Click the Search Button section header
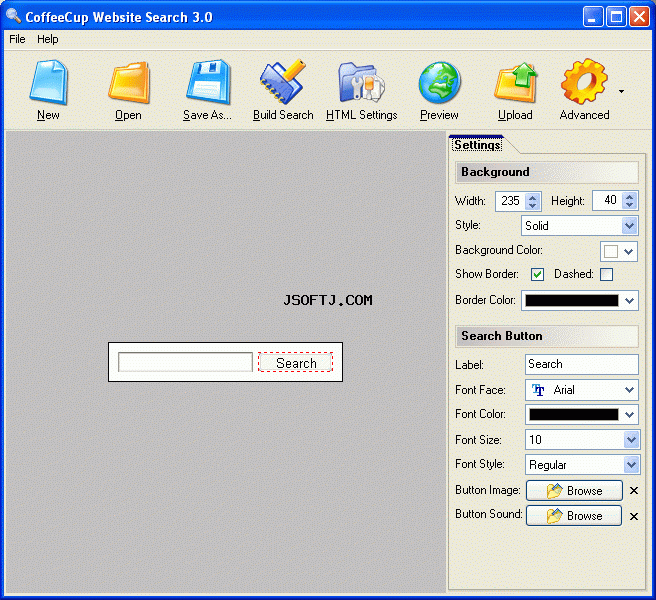Screen dimensions: 656x600 [x=547, y=336]
